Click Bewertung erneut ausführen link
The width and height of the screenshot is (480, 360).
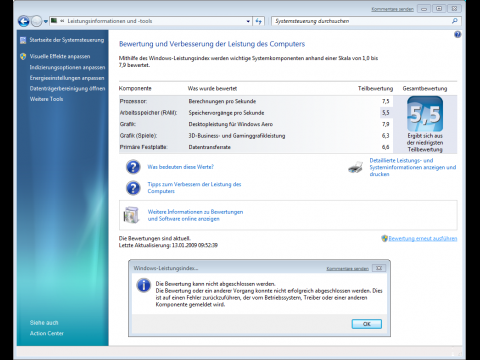(x=423, y=239)
